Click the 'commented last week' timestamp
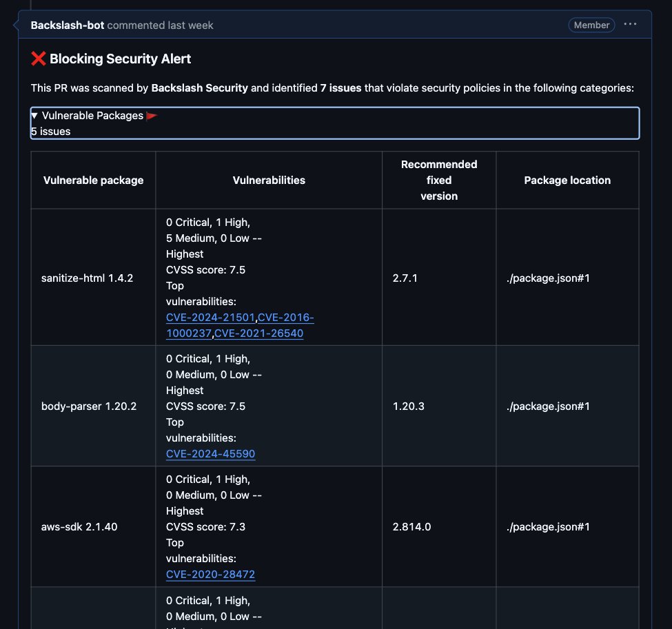Screen dimensions: 672x629 point(160,25)
